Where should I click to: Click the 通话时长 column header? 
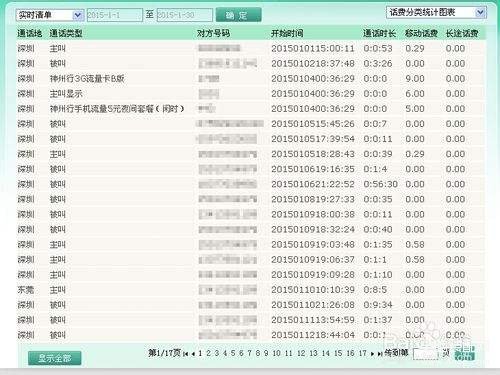(x=379, y=33)
